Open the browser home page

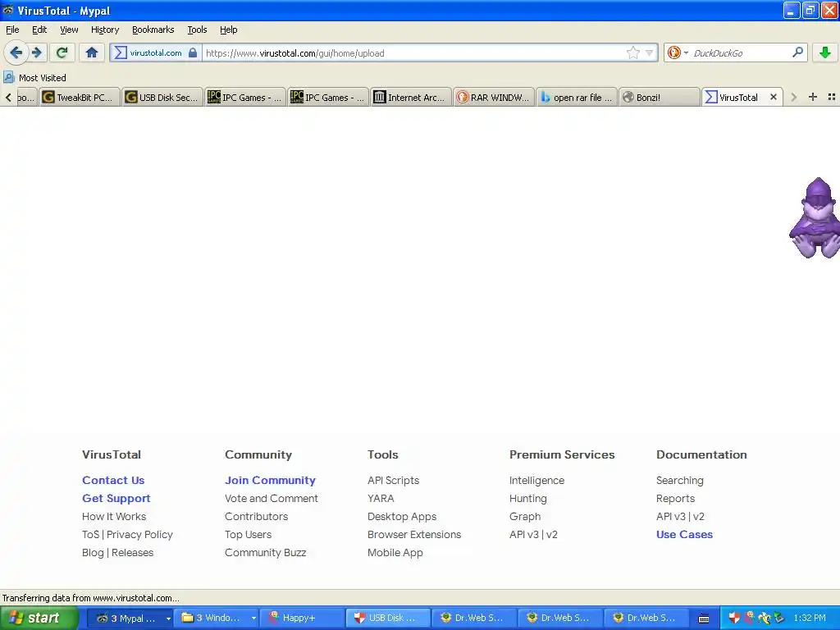point(92,52)
